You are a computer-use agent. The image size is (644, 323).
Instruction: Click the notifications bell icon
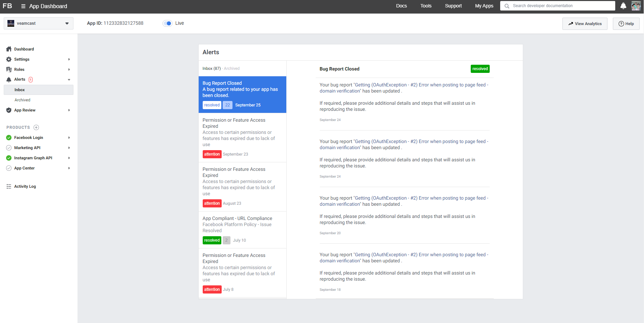click(623, 6)
